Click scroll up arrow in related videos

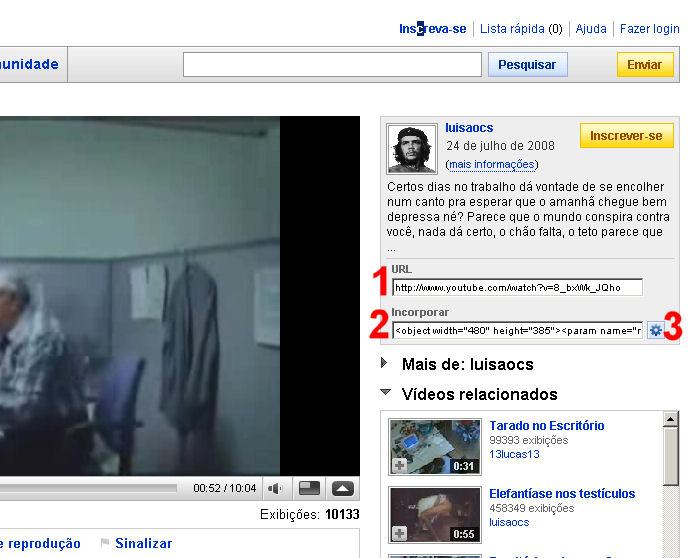click(x=671, y=419)
